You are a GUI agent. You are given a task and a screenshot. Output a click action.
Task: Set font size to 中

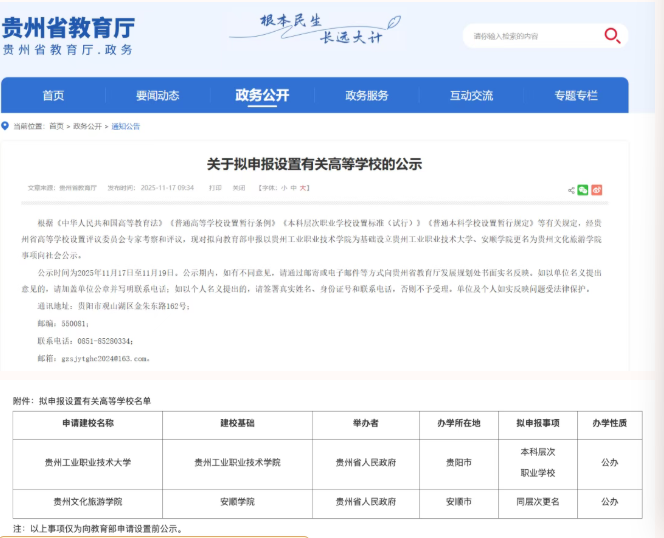coord(294,187)
